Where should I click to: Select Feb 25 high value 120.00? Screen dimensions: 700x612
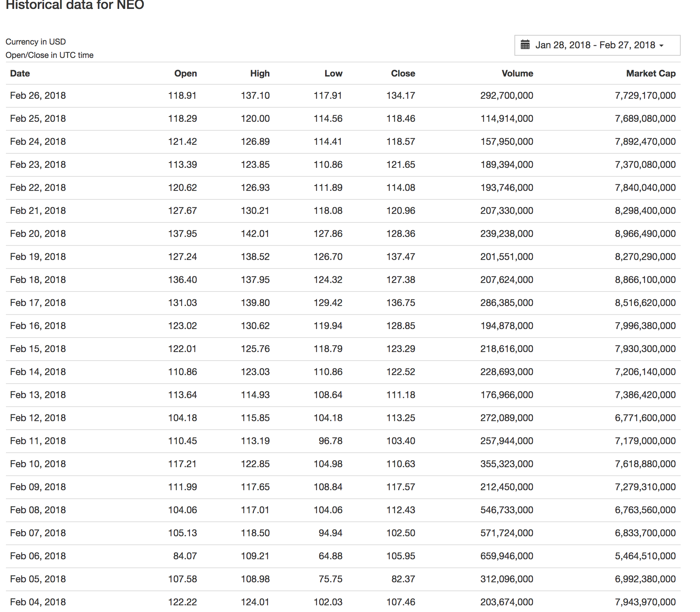pyautogui.click(x=255, y=119)
